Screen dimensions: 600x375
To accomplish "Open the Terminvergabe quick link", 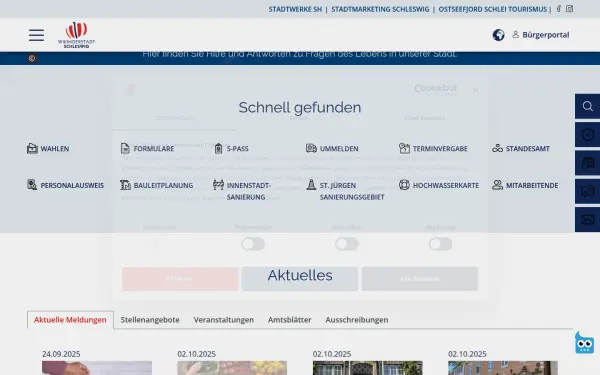I will pyautogui.click(x=433, y=148).
